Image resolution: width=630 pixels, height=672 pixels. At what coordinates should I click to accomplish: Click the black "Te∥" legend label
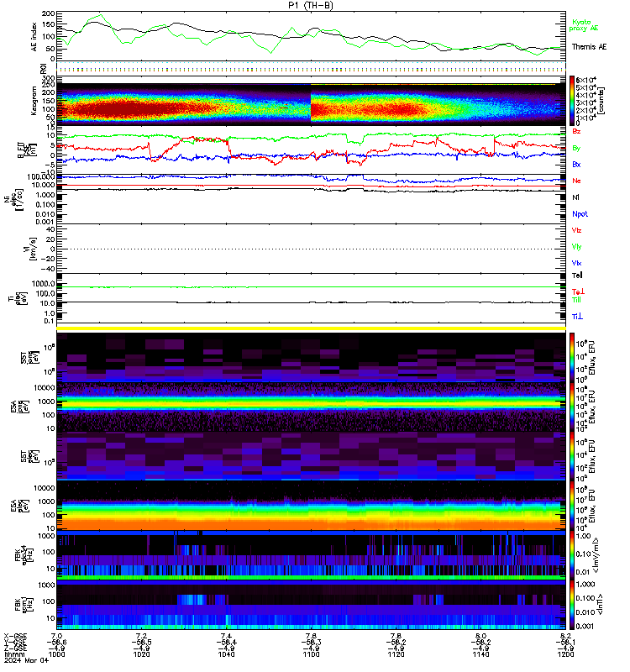(577, 276)
